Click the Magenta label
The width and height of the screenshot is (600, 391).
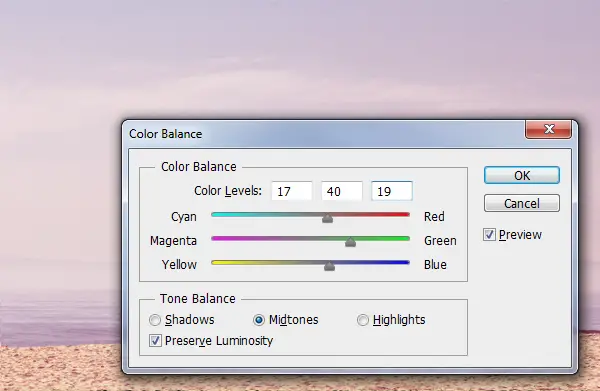click(173, 241)
